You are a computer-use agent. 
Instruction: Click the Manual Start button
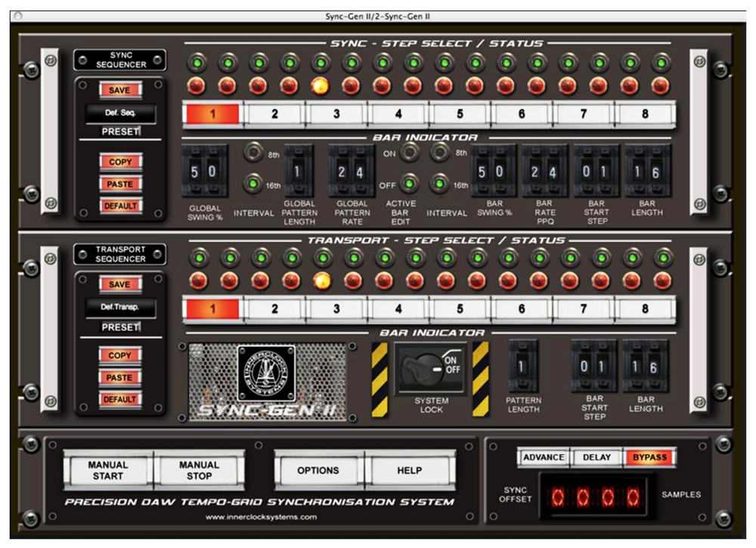108,470
